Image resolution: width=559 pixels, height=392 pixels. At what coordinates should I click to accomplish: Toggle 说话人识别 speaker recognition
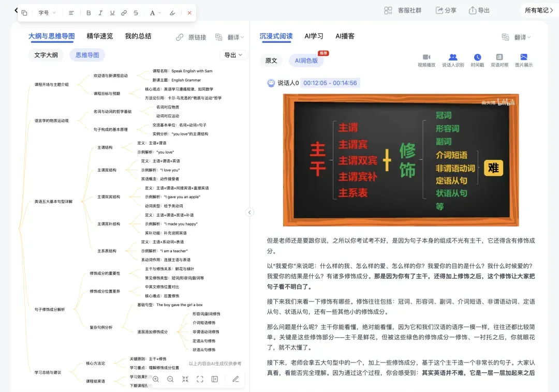(453, 60)
